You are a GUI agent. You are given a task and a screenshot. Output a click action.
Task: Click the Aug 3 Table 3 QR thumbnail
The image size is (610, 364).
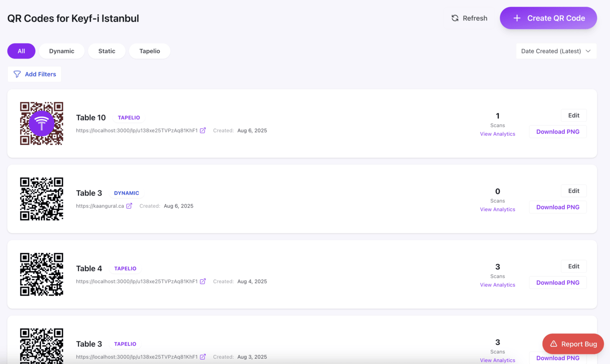pos(41,346)
